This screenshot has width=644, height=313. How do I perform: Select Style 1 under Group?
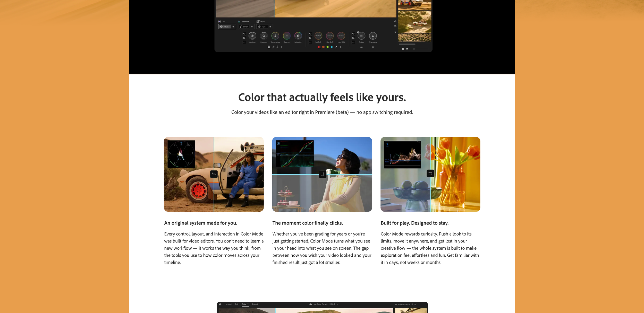click(x=262, y=27)
